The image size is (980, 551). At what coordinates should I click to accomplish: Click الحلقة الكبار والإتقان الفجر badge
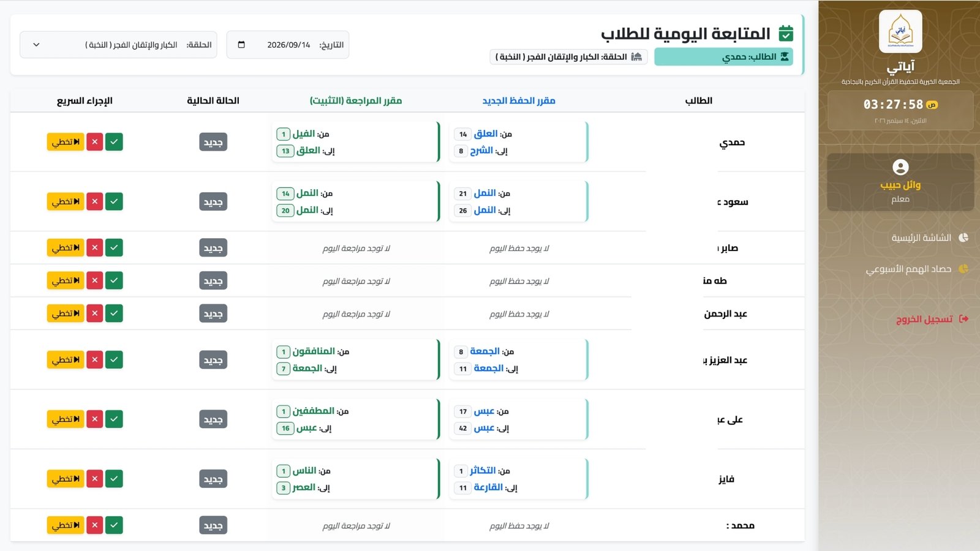click(568, 57)
